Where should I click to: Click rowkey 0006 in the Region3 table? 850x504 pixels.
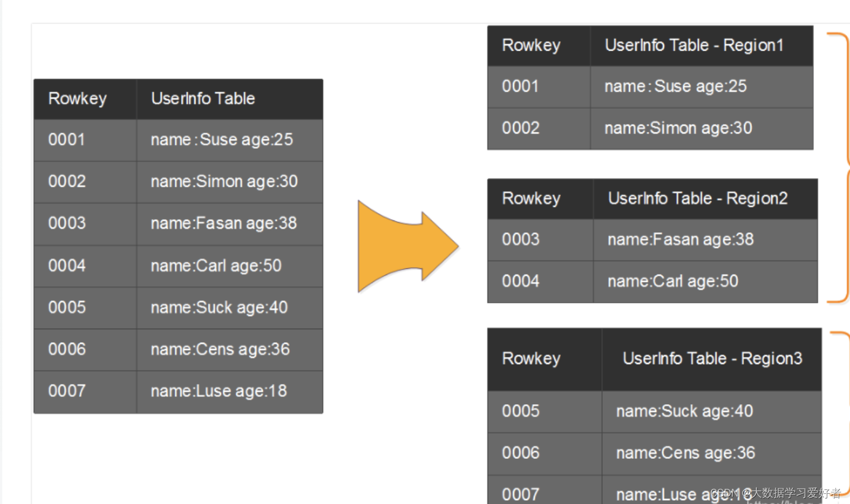[x=521, y=453]
